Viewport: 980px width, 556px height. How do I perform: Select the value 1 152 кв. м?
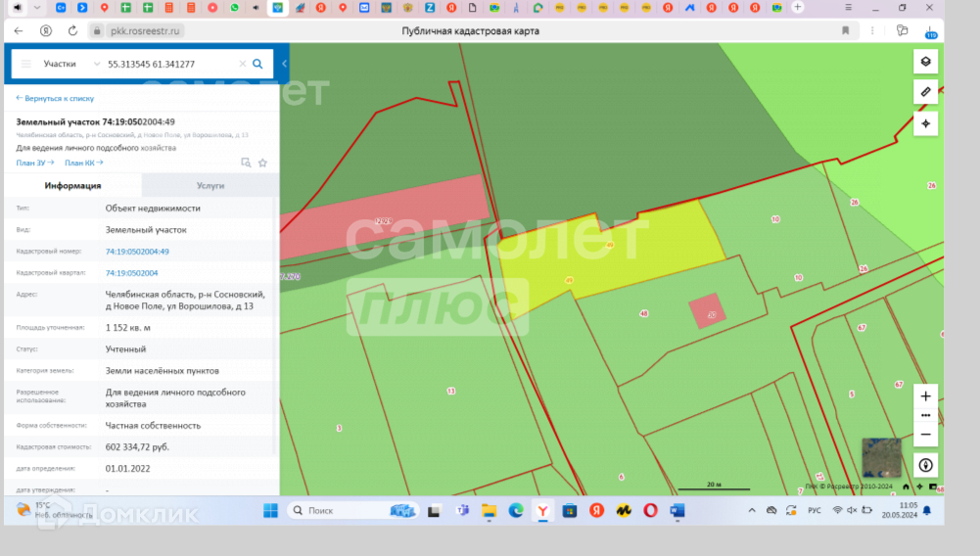tap(127, 327)
